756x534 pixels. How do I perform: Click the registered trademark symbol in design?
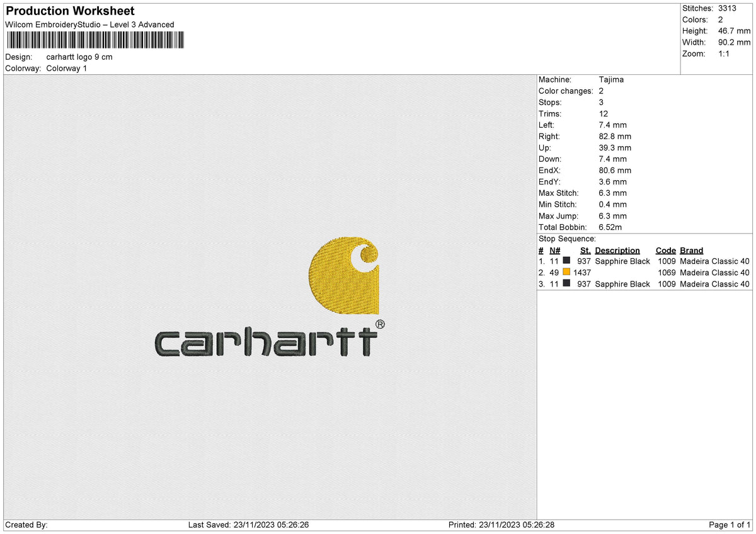tap(380, 324)
